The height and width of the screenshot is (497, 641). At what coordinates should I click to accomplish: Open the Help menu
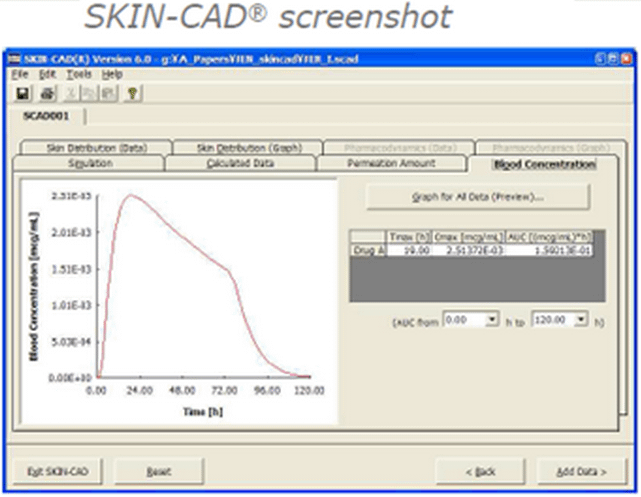112,74
